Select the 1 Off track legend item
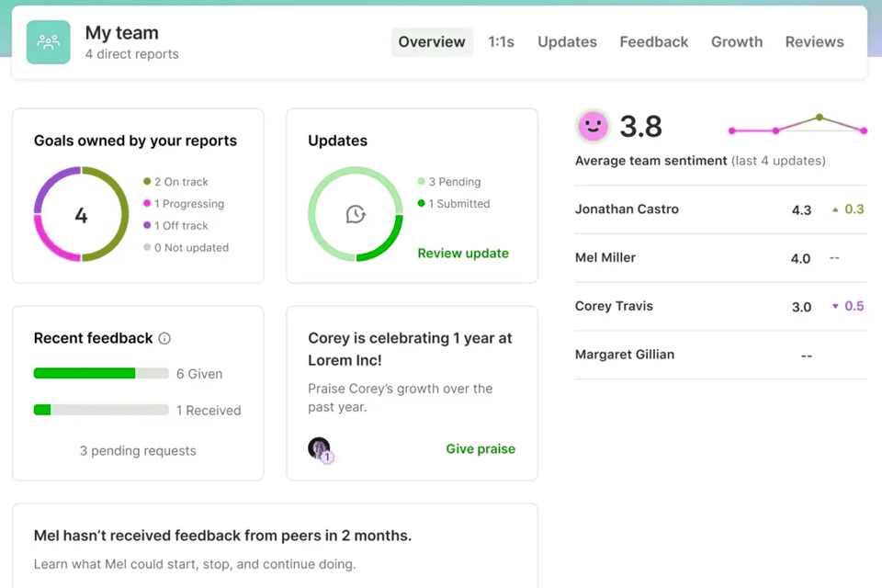 pyautogui.click(x=175, y=226)
